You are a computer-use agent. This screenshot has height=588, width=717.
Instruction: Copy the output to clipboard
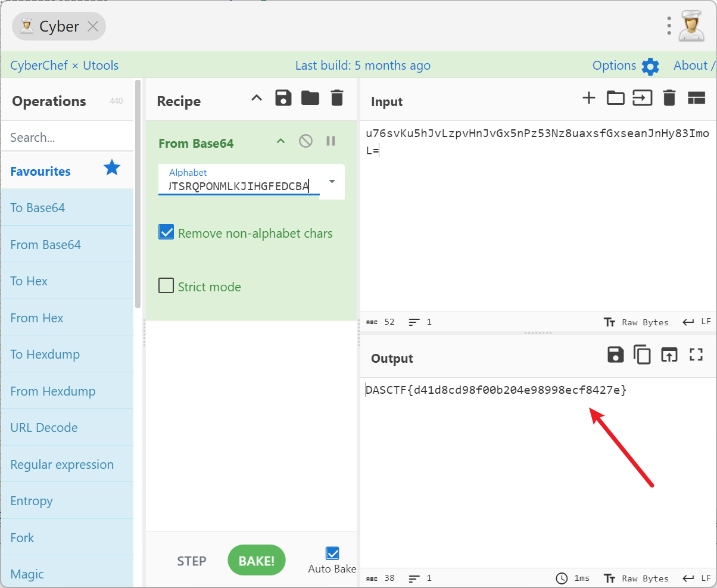coord(642,354)
